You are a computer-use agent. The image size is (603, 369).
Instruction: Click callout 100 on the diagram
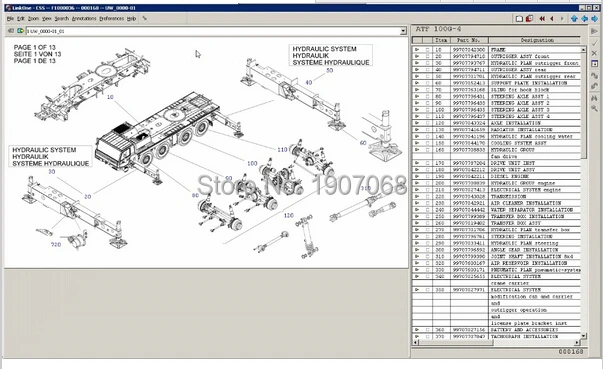252,163
